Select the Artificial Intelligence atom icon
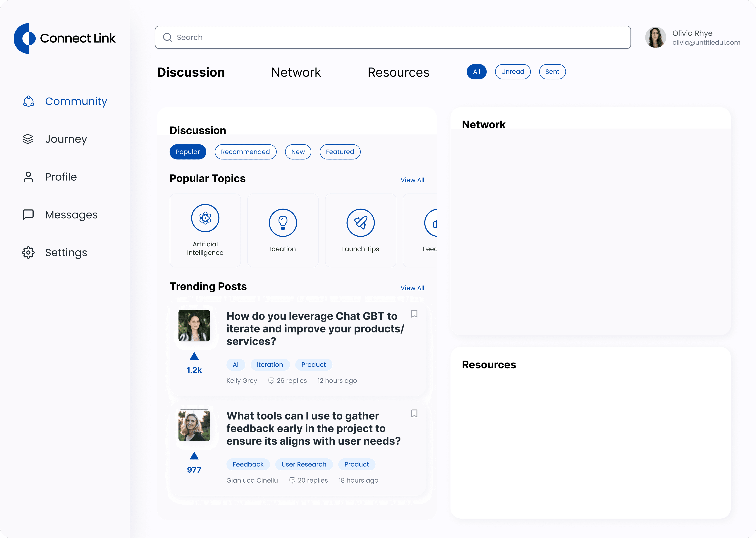This screenshot has height=538, width=756. (205, 218)
